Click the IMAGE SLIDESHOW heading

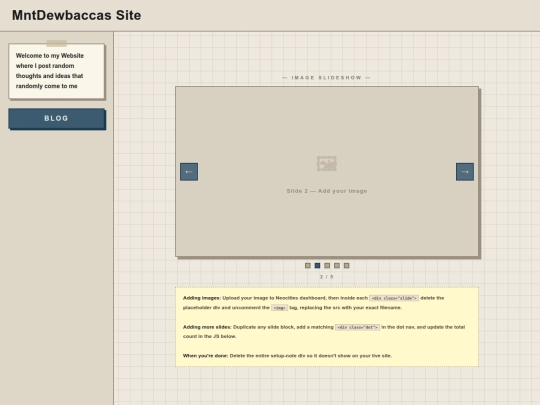(326, 78)
